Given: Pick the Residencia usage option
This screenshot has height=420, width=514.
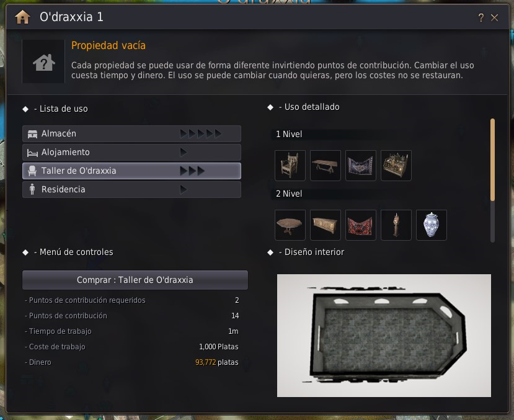Looking at the screenshot, I should 132,189.
